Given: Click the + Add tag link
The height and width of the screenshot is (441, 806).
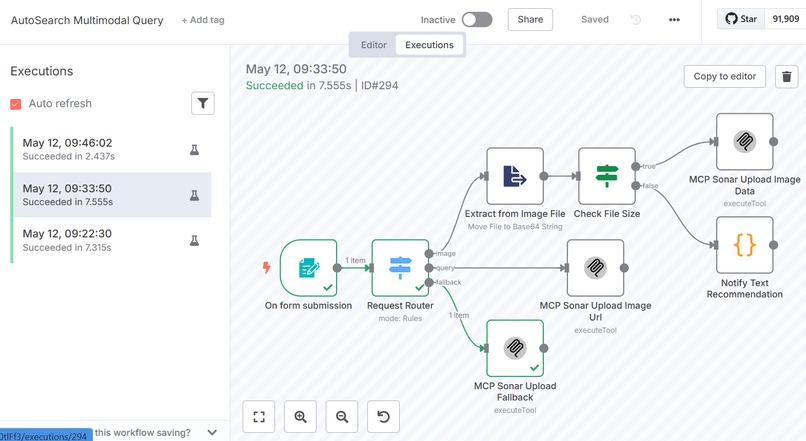Looking at the screenshot, I should 203,20.
